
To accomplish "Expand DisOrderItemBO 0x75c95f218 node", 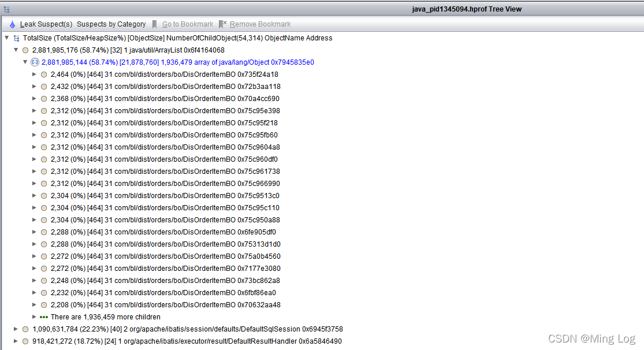I will click(x=34, y=123).
